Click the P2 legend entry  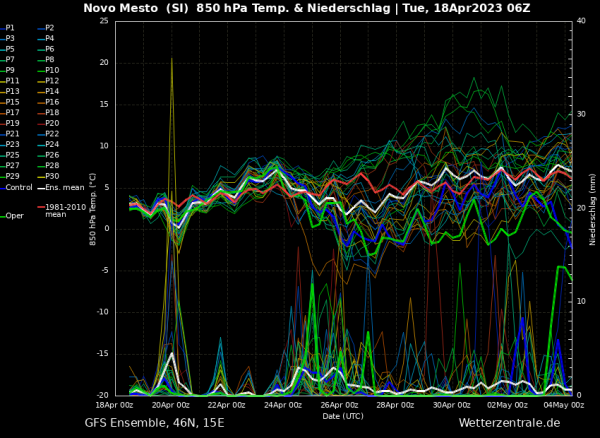click(x=46, y=28)
